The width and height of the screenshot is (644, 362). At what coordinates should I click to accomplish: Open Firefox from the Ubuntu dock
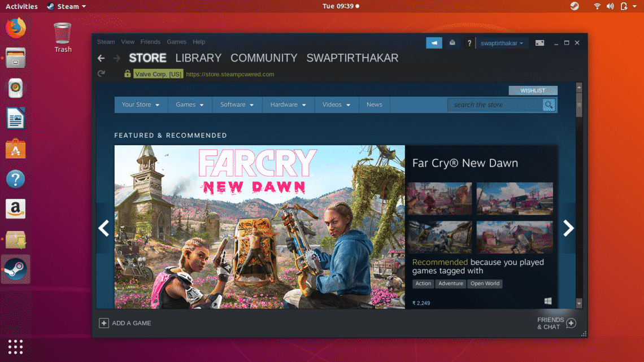coord(16,28)
